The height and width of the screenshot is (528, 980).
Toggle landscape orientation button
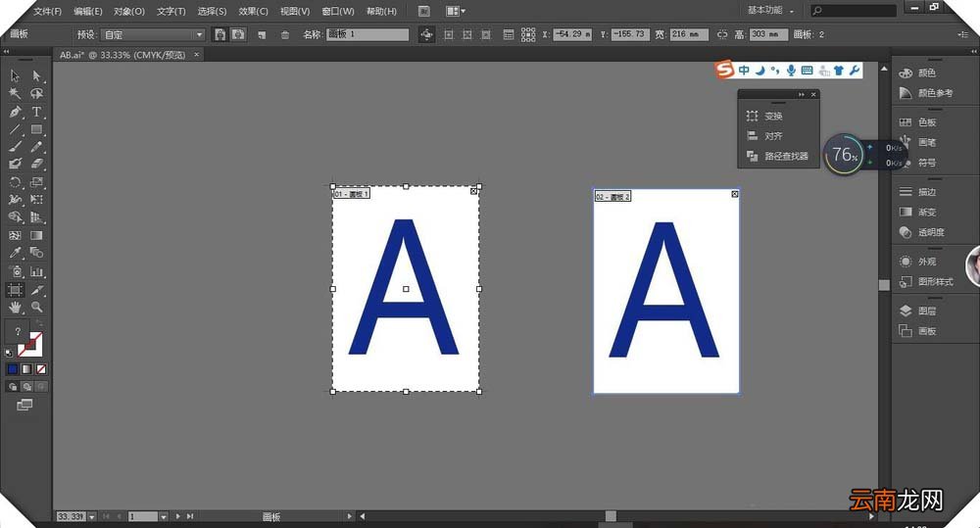(x=238, y=34)
